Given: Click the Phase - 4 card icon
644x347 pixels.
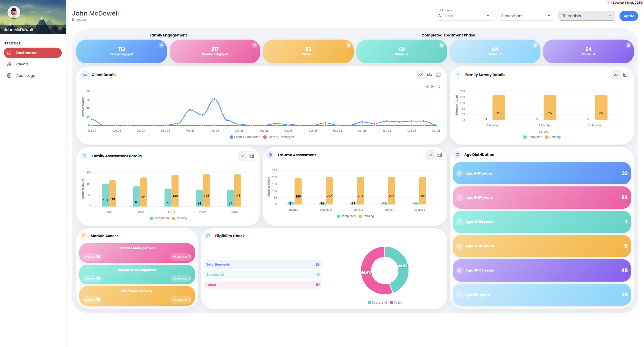Looking at the screenshot, I should click(x=628, y=45).
